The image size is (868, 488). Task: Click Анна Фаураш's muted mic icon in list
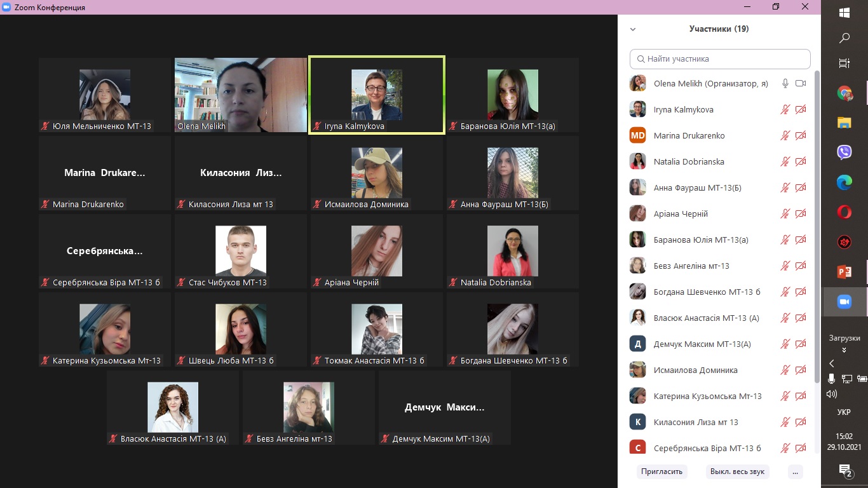click(x=785, y=187)
